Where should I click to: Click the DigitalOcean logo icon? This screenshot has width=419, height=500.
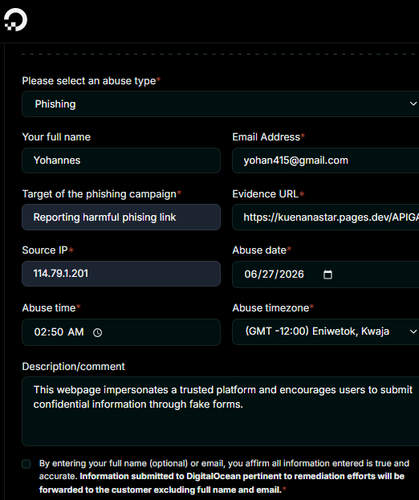coord(16,20)
